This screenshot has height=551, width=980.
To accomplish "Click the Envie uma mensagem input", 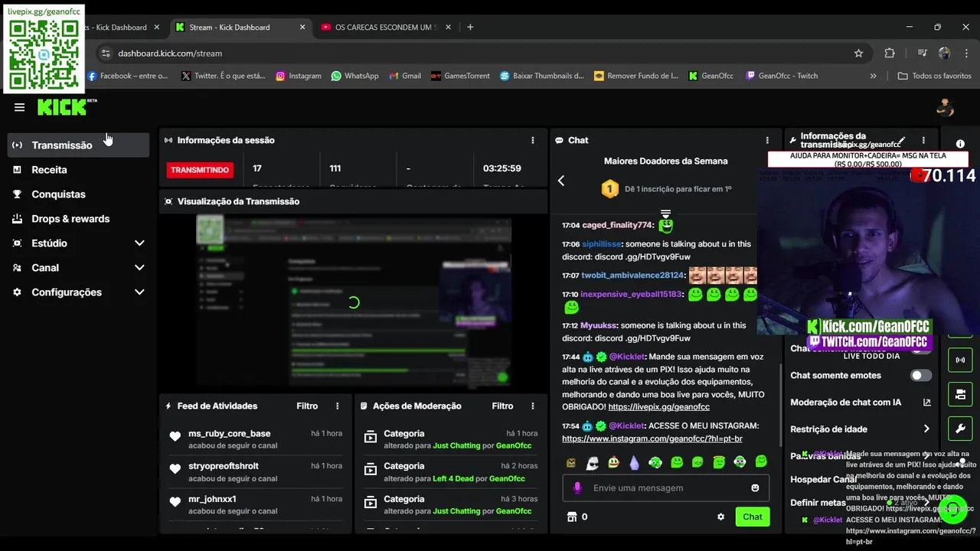I will click(666, 488).
